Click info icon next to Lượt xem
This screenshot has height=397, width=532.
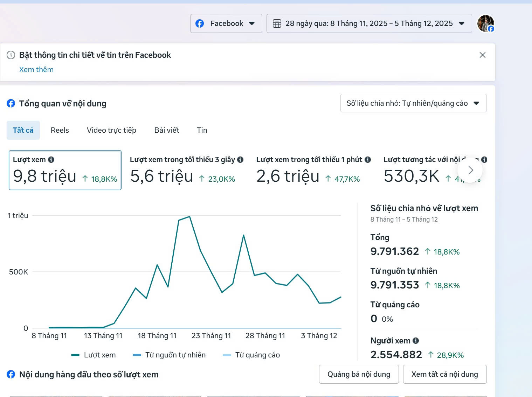pos(51,160)
